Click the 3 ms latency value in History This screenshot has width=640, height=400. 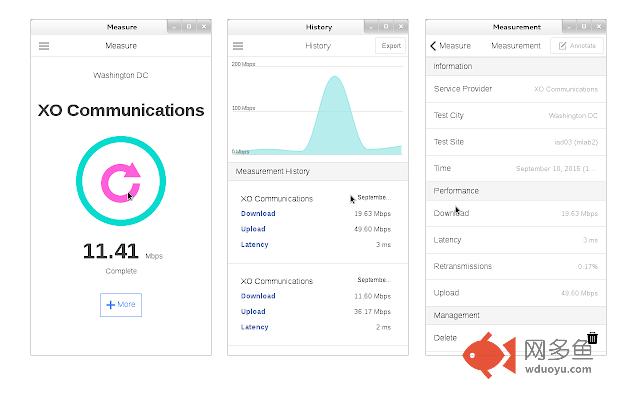pyautogui.click(x=383, y=244)
